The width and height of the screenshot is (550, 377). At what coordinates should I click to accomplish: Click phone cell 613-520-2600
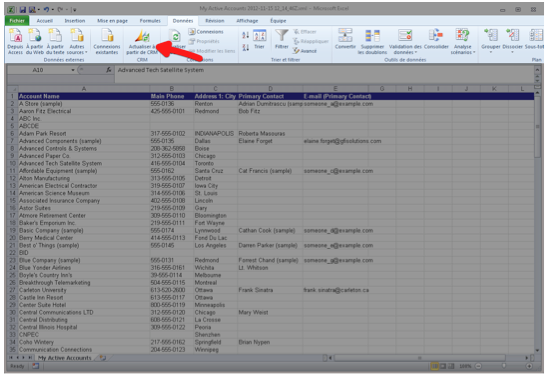(172, 290)
